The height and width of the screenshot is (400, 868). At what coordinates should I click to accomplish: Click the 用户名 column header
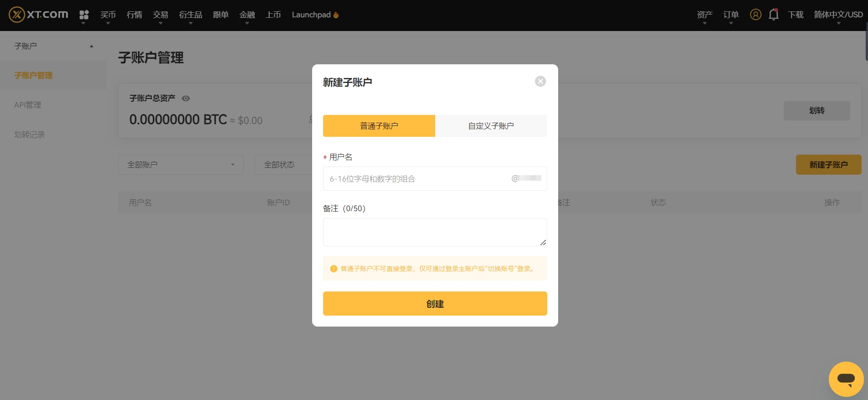[140, 203]
